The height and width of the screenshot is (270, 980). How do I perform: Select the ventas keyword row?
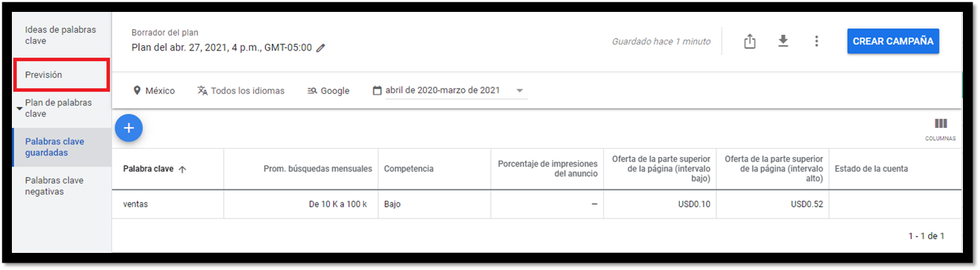click(x=536, y=204)
